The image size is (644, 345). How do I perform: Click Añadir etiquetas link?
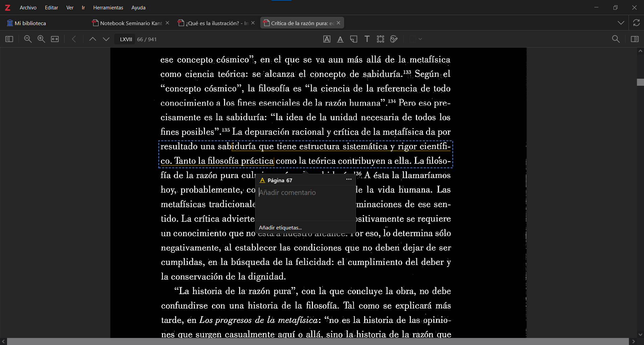(280, 227)
